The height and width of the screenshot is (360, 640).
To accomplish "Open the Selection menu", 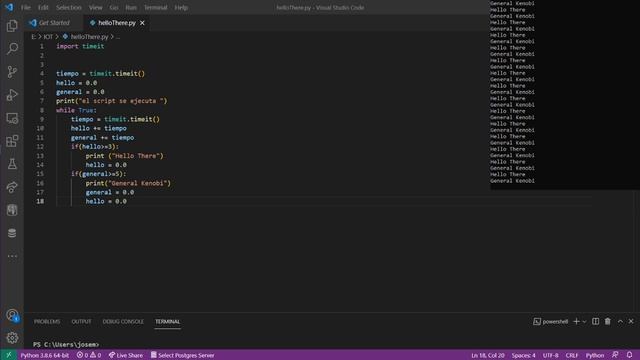I will (x=69, y=7).
